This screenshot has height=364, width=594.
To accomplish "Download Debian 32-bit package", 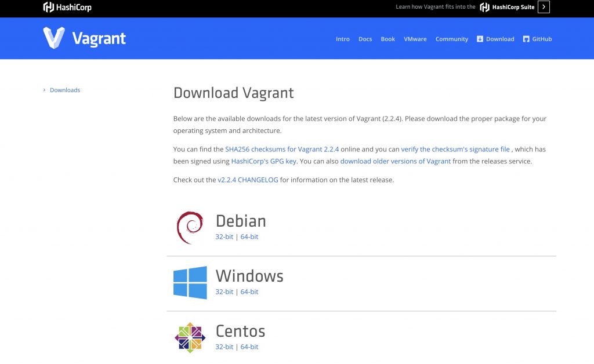I will [x=224, y=236].
